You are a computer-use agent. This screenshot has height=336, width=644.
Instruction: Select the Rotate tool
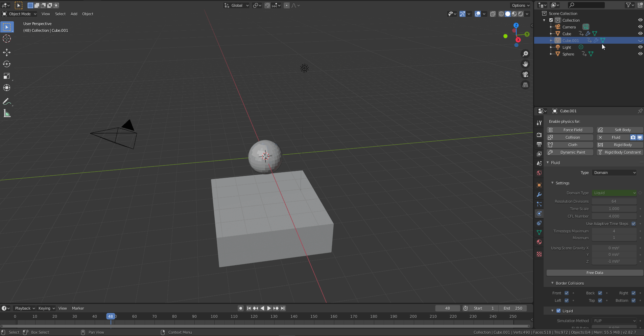7,64
